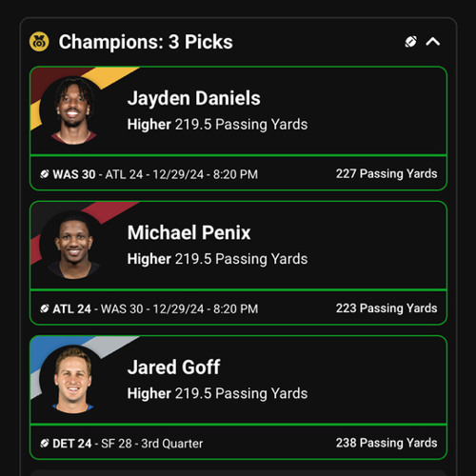The width and height of the screenshot is (476, 476).
Task: Select the Jayden Daniels name
Action: [194, 98]
